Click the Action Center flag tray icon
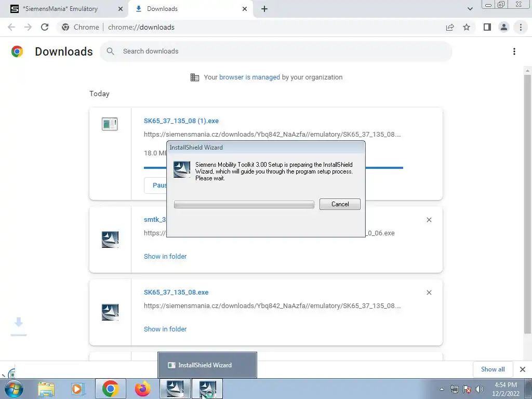Screen dimensions: 532x399 467,389
